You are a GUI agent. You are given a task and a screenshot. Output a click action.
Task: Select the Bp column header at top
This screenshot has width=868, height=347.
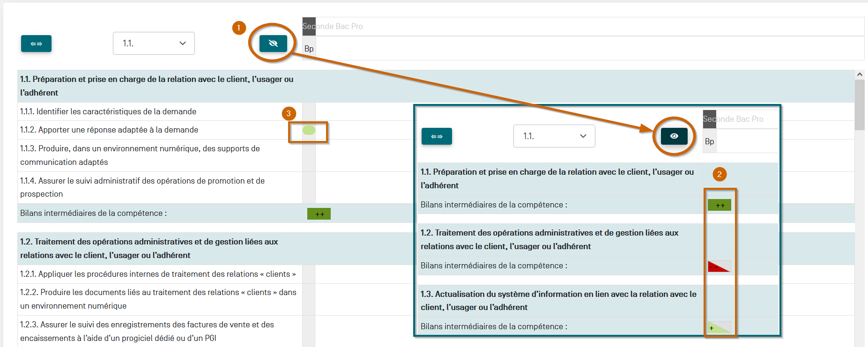(x=309, y=49)
